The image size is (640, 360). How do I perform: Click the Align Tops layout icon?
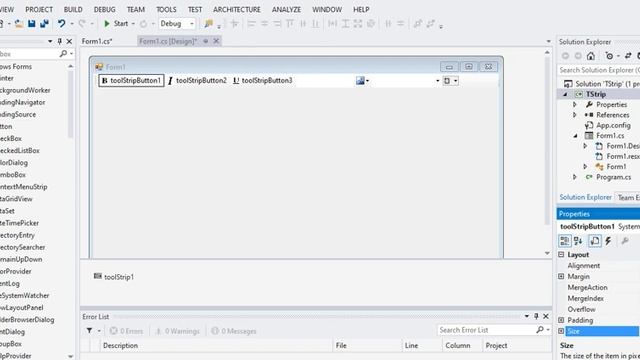tap(290, 24)
